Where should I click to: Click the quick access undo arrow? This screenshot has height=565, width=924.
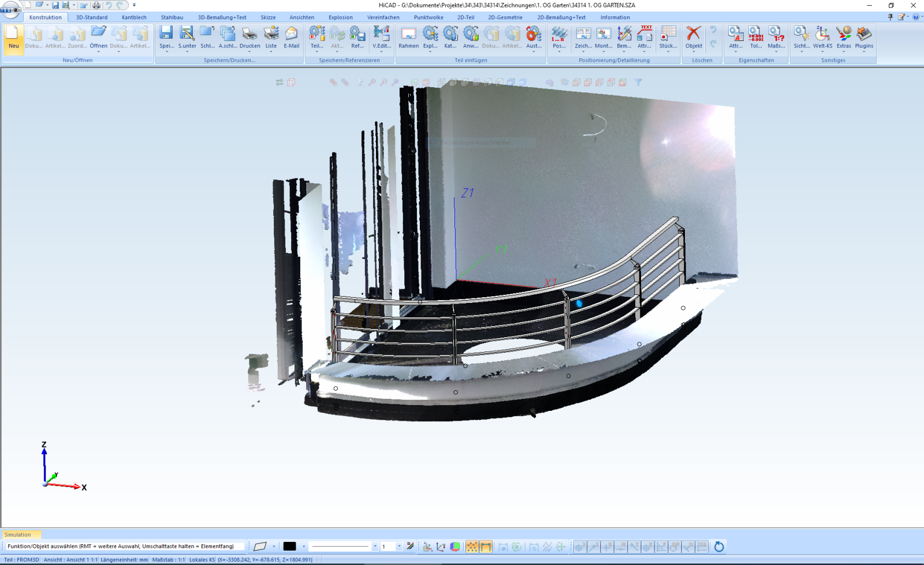pyautogui.click(x=109, y=5)
